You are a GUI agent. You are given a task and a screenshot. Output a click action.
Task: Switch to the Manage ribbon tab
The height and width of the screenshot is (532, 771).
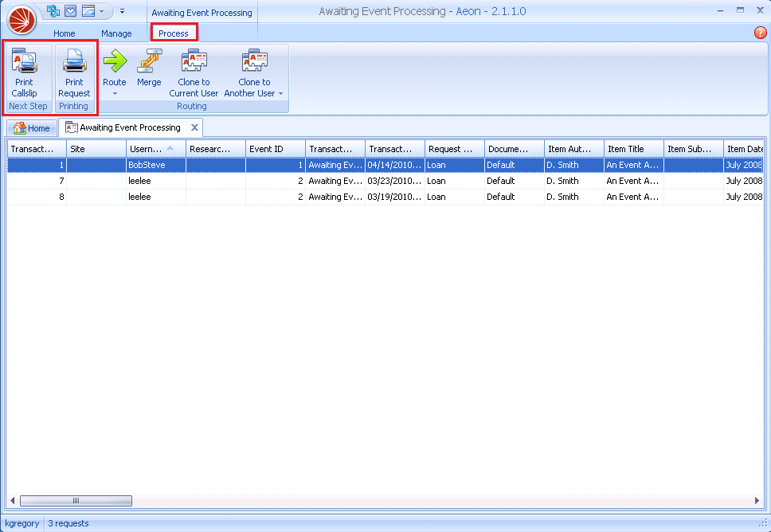tap(117, 33)
